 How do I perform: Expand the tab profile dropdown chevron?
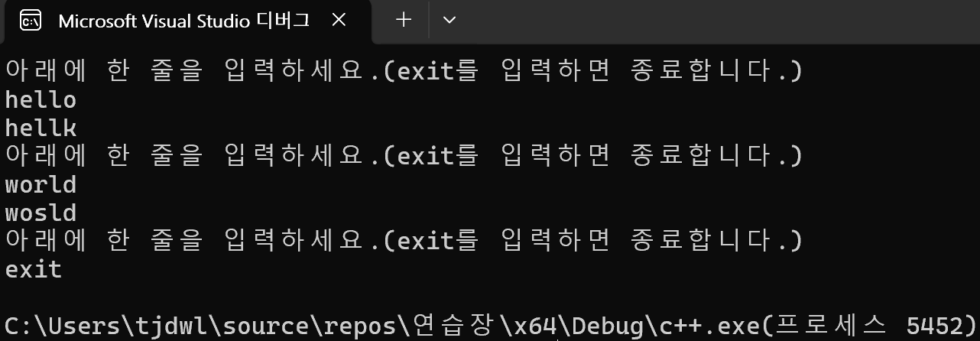pos(449,21)
